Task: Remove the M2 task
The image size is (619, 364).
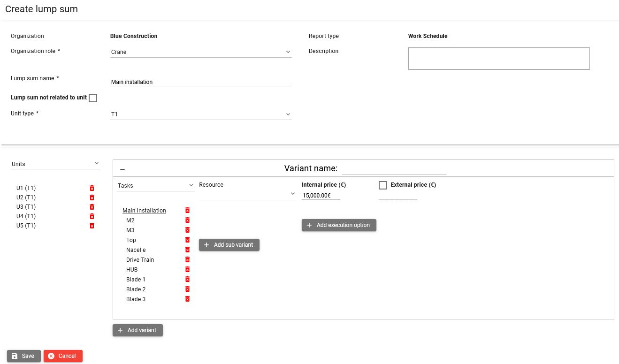Action: [187, 220]
